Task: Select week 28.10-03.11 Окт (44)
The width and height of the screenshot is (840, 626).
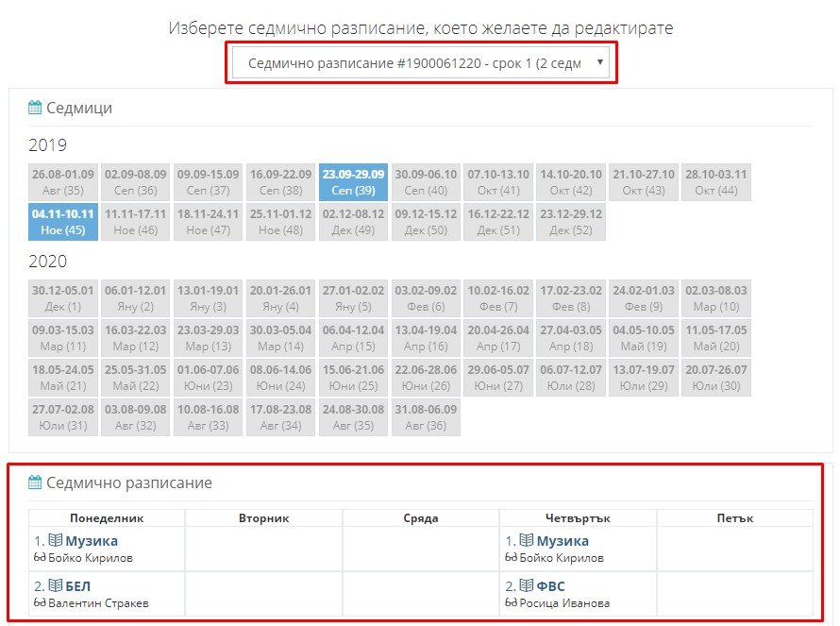Action: click(x=716, y=182)
